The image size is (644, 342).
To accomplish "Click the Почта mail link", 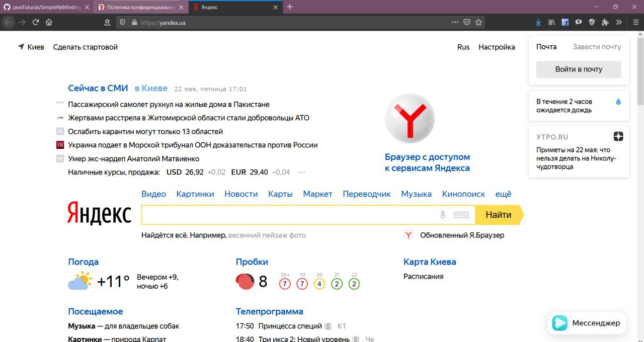I will click(x=546, y=47).
